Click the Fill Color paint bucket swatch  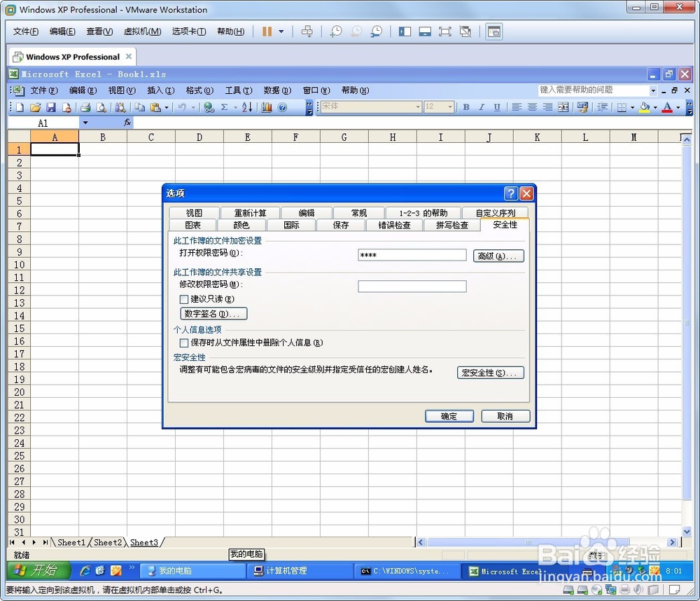[x=645, y=107]
